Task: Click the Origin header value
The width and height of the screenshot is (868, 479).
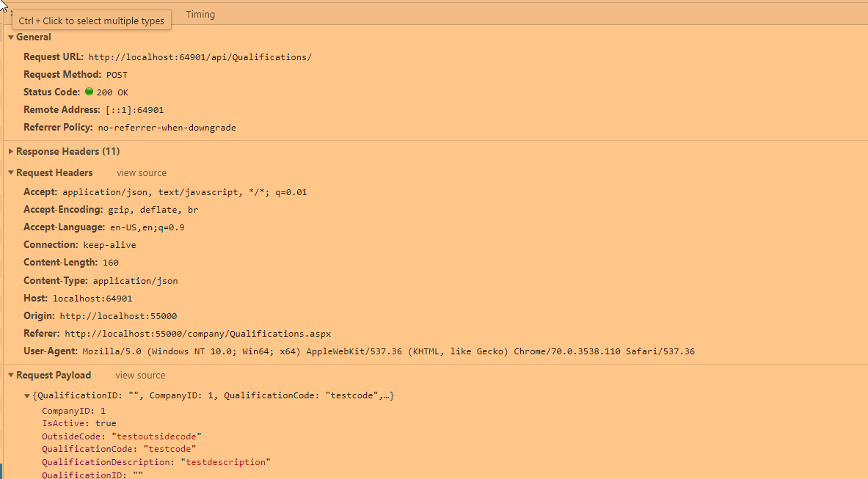Action: click(x=118, y=316)
